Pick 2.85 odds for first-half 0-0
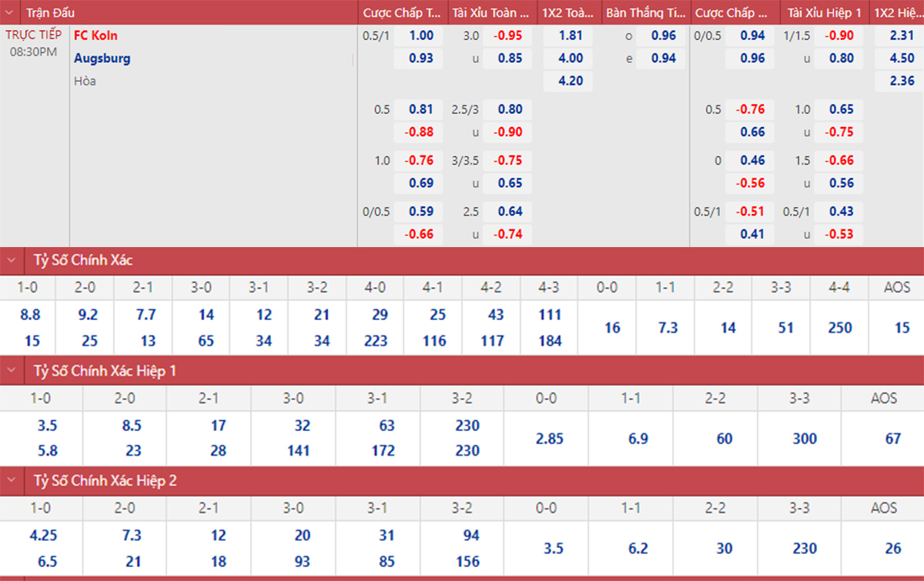The image size is (924, 581). point(549,439)
